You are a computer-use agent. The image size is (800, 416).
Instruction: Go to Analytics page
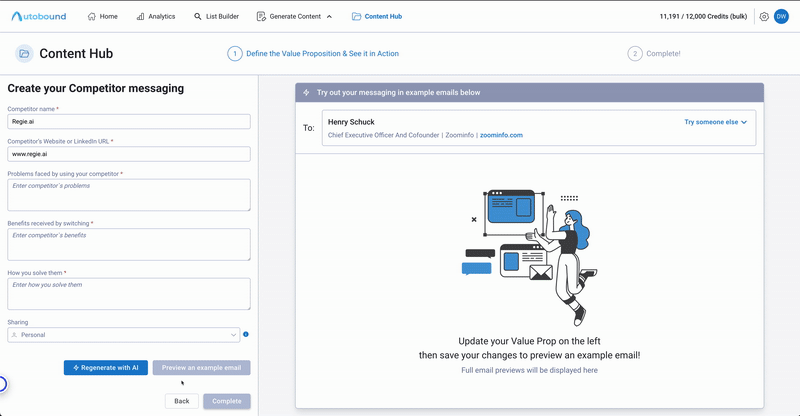point(156,16)
